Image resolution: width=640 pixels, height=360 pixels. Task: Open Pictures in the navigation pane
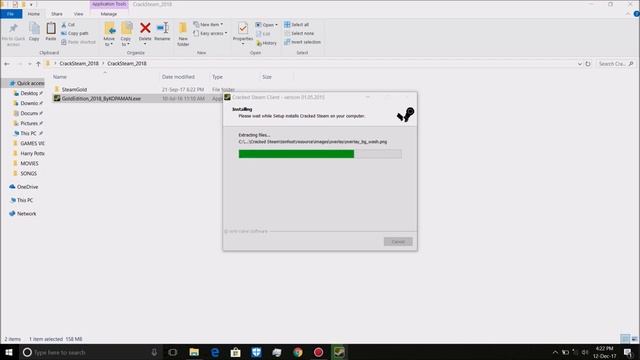click(x=28, y=123)
